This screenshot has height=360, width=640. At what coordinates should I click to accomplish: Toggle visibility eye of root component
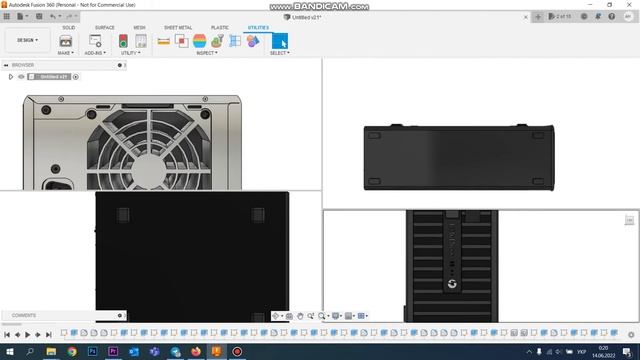pyautogui.click(x=21, y=77)
